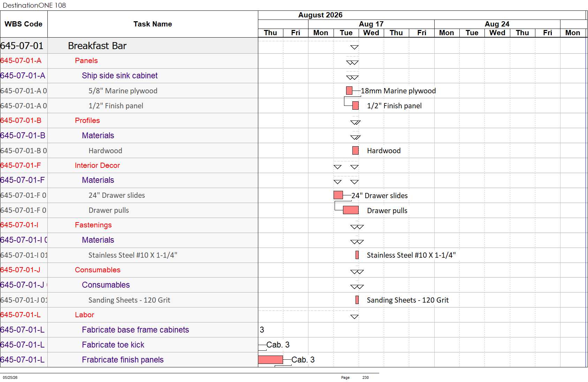588x382 pixels.
Task: Click the 1/2" Finish panel task name
Action: click(116, 106)
